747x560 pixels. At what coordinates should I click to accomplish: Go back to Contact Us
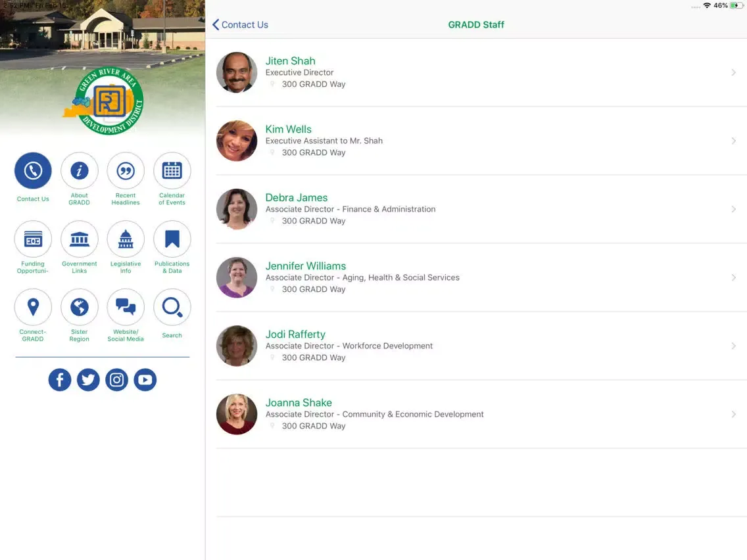coord(240,25)
